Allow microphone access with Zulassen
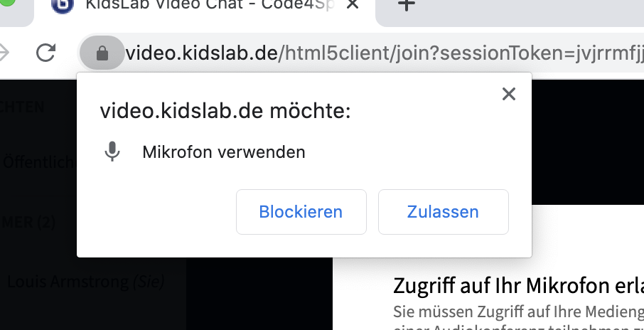 tap(443, 212)
